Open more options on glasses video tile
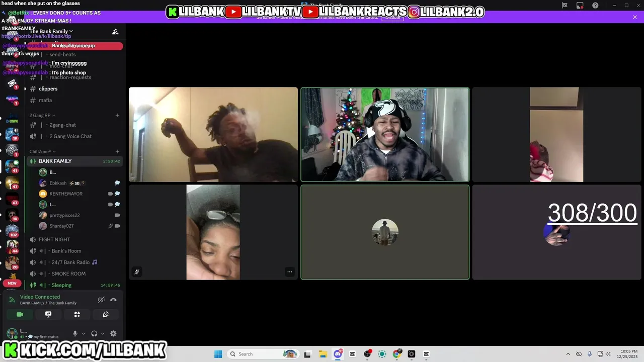Screen dimensions: 644x362 pyautogui.click(x=290, y=272)
